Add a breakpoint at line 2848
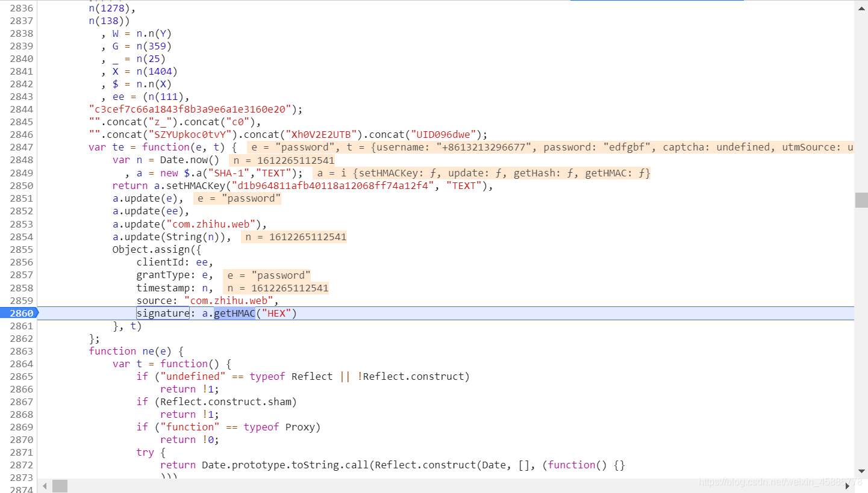The image size is (868, 493). [x=22, y=160]
